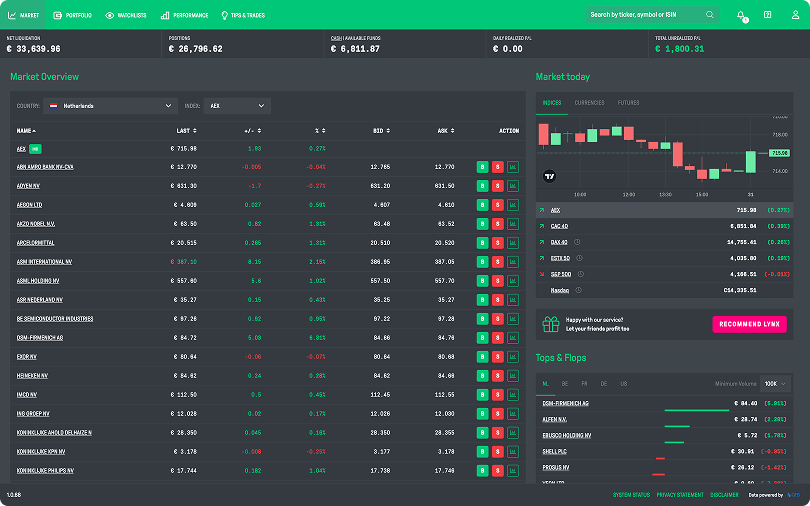
Task: Click the search magnifier icon
Action: [x=710, y=15]
